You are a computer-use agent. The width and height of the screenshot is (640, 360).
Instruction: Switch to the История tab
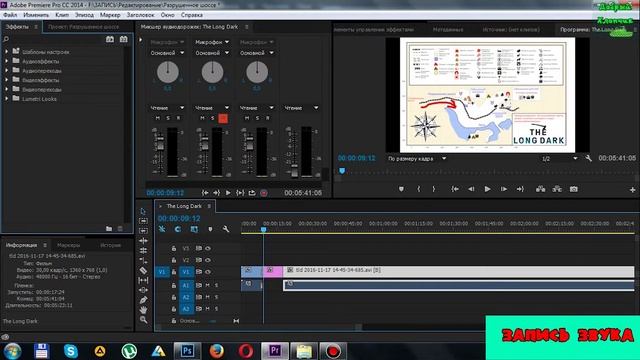pos(111,245)
